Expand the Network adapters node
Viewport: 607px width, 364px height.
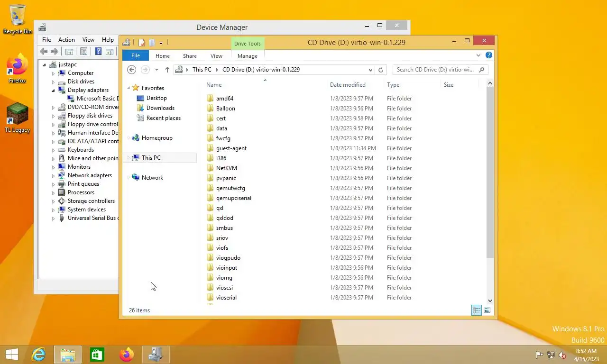click(54, 175)
